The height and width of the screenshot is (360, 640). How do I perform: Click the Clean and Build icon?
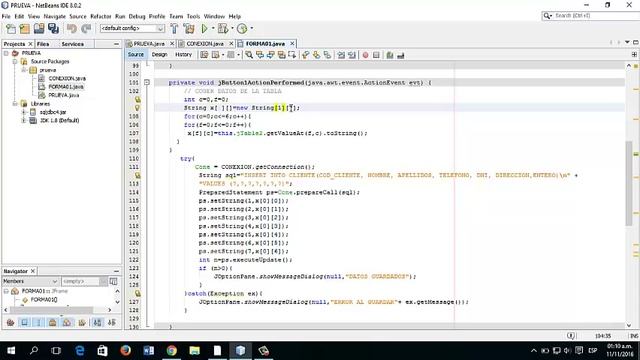click(x=189, y=29)
